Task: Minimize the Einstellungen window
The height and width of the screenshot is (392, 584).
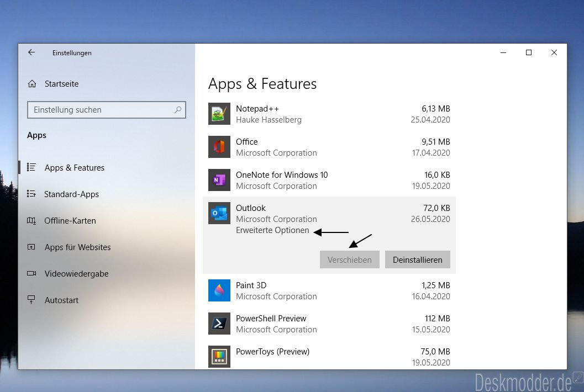Action: pos(503,52)
